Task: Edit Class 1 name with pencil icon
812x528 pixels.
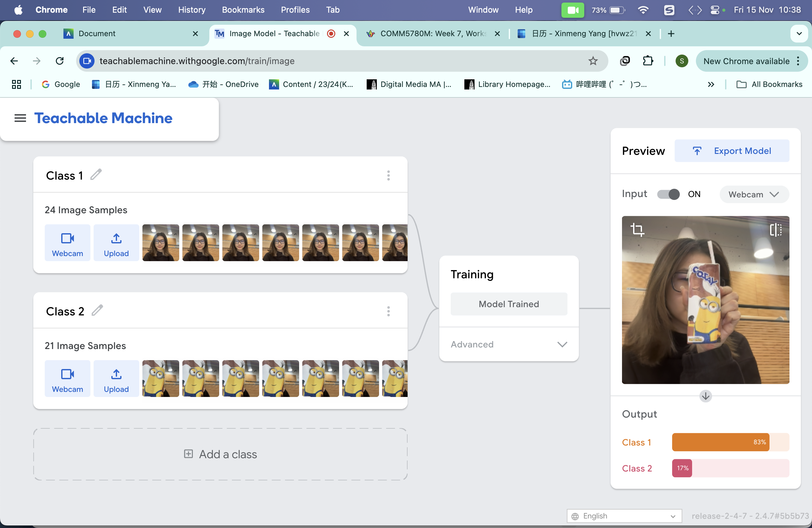Action: click(96, 175)
